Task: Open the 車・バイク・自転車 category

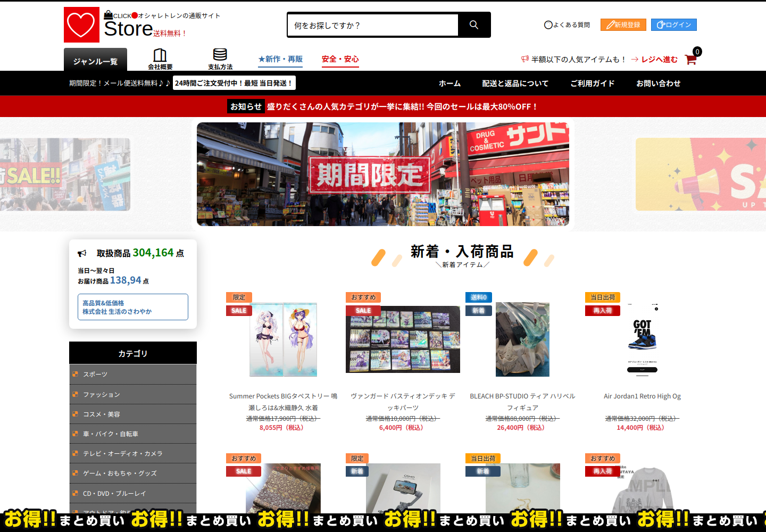Action: click(133, 434)
